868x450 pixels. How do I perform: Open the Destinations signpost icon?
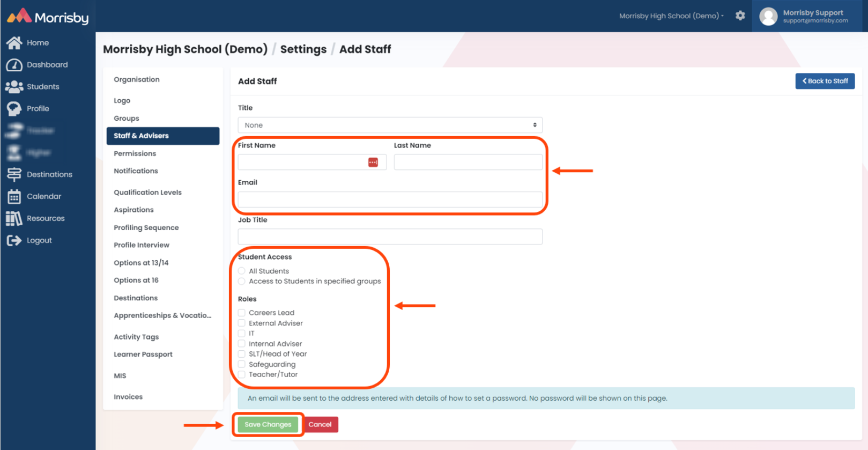14,174
